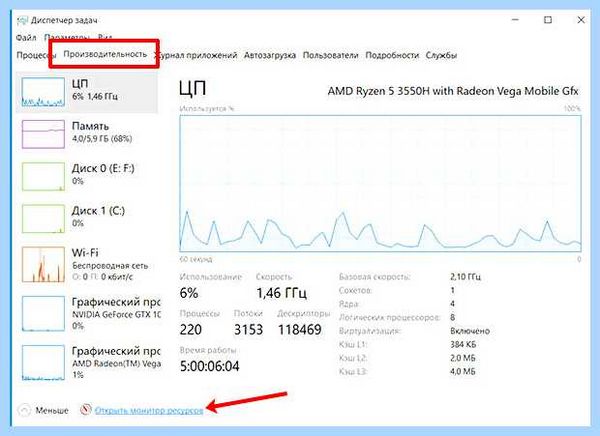
Task: Open the Task Manager app icon menu
Action: [x=22, y=20]
